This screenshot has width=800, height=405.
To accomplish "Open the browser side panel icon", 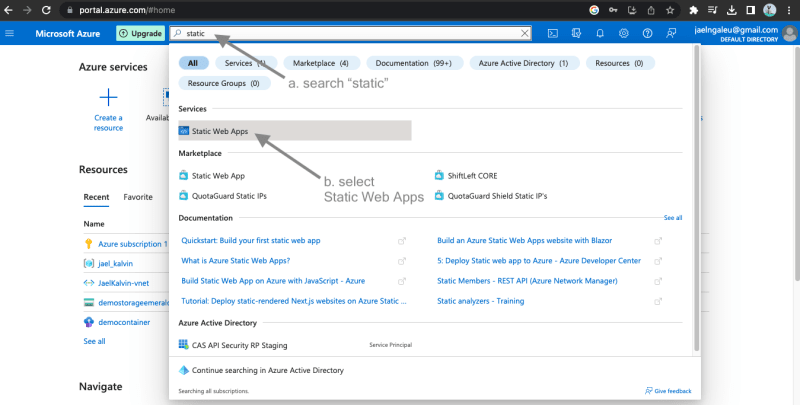I will click(x=751, y=10).
